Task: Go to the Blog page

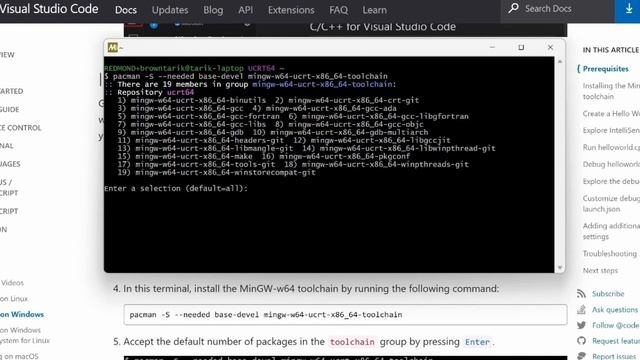Action: 213,10
